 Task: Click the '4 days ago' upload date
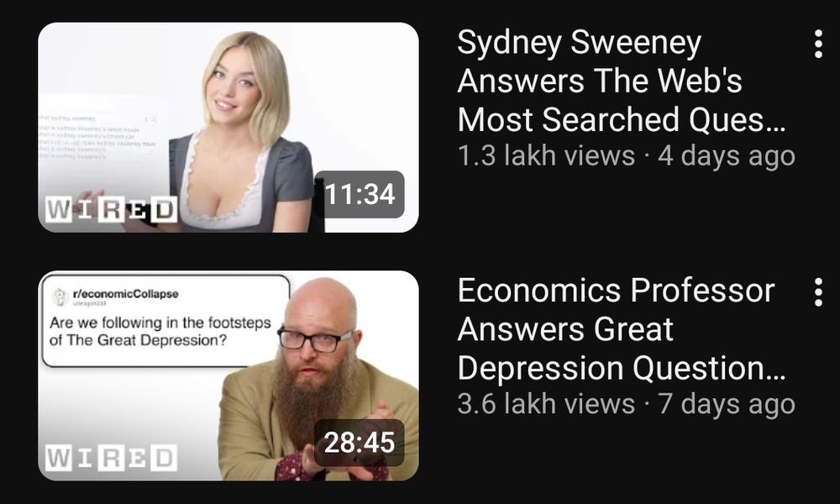pyautogui.click(x=727, y=156)
